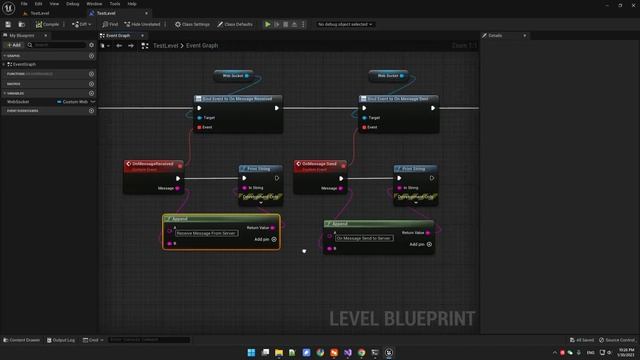The width and height of the screenshot is (640, 360).
Task: Open the Window menu
Action: [94, 4]
